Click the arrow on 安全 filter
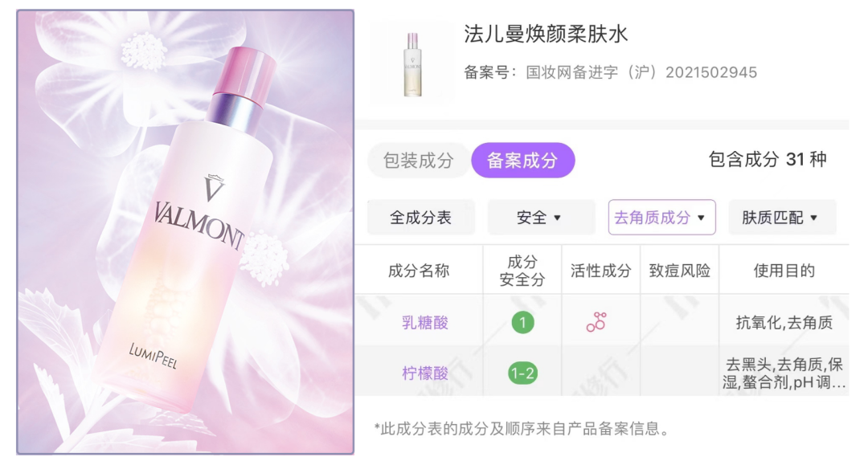Image resolution: width=868 pixels, height=465 pixels. coord(558,218)
